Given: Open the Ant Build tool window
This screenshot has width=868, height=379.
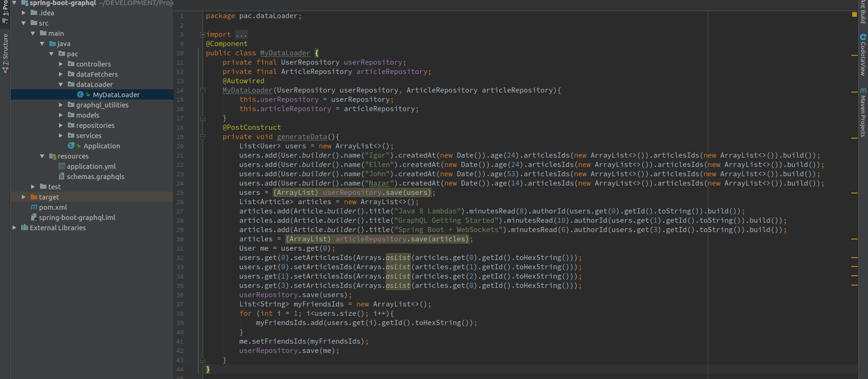Looking at the screenshot, I should point(863,12).
